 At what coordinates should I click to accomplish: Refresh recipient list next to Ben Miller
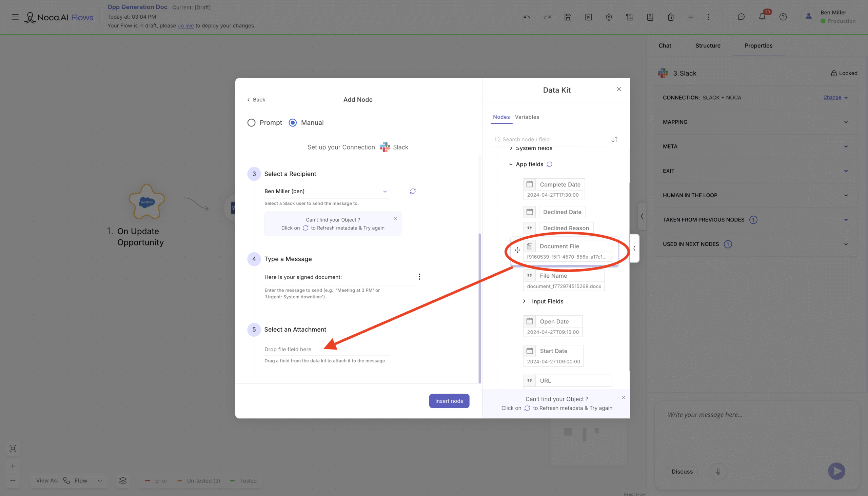[x=413, y=192]
